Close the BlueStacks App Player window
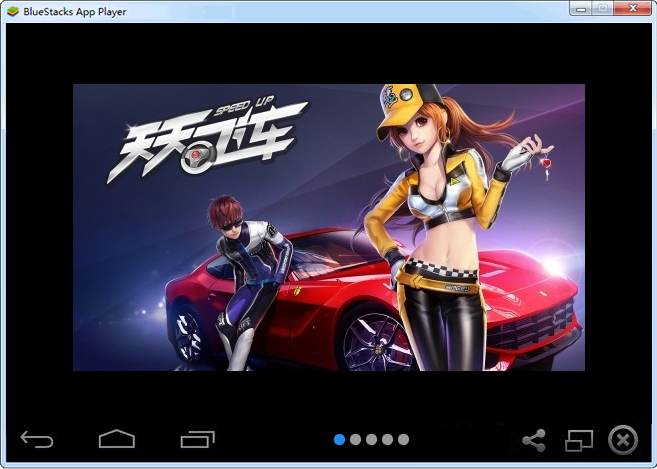657x469 pixels. 632,9
